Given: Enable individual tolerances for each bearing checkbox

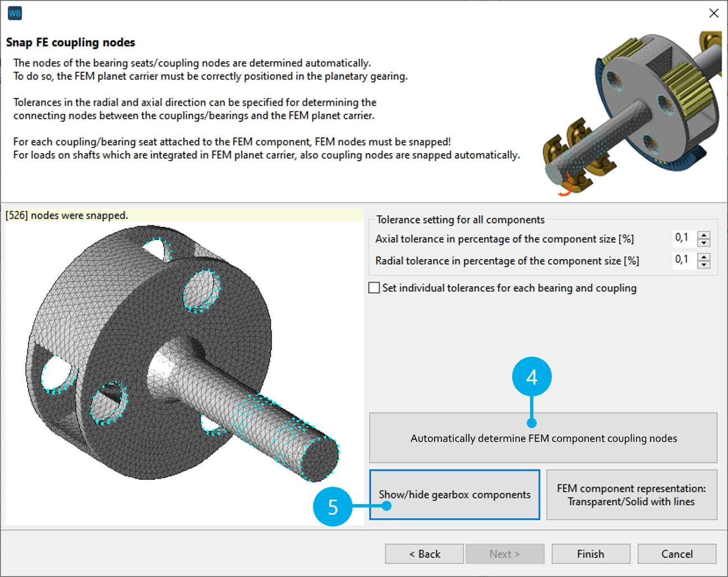Looking at the screenshot, I should coord(374,288).
